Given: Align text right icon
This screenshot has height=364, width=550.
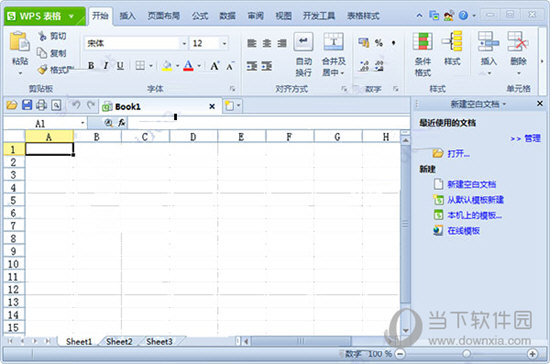Looking at the screenshot, I should pyautogui.click(x=282, y=43).
